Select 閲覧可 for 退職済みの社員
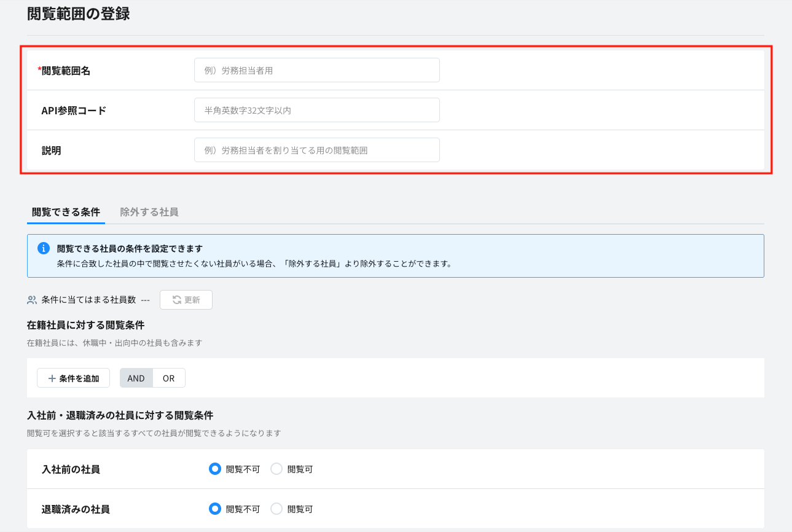 point(276,509)
